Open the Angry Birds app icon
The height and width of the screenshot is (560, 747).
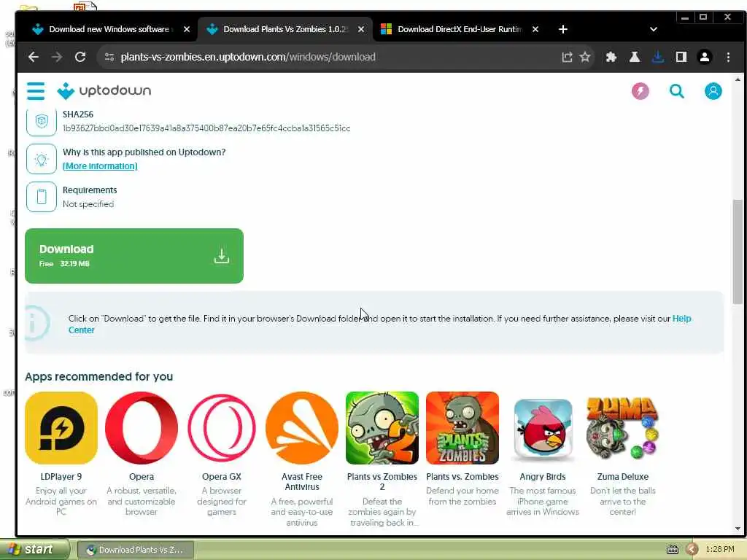(x=543, y=429)
